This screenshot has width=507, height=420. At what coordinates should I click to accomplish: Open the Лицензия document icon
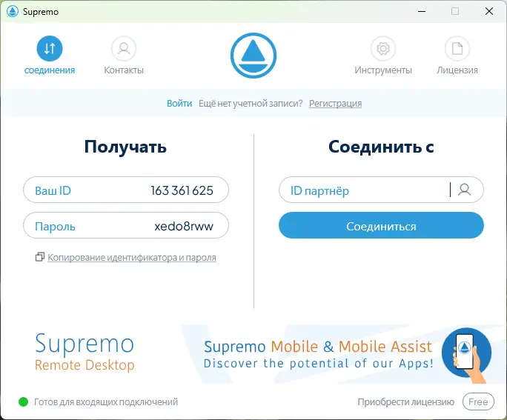point(457,48)
